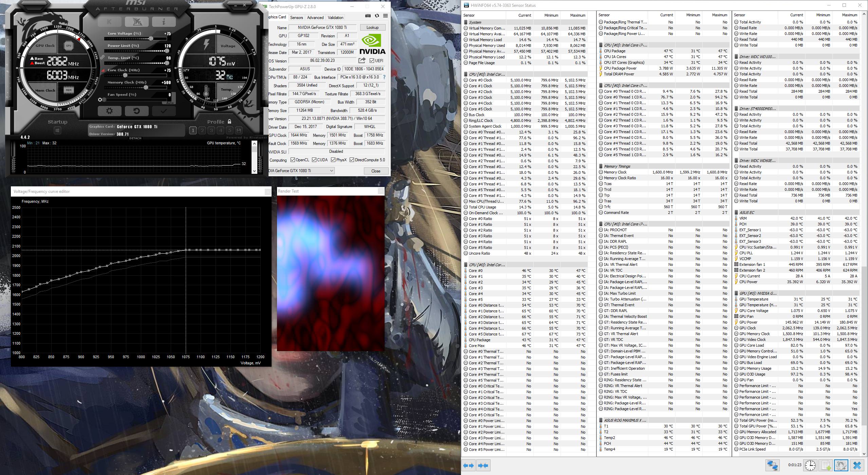This screenshot has width=868, height=475.
Task: Click DETACH under the Afterburner graph header
Action: point(135,138)
